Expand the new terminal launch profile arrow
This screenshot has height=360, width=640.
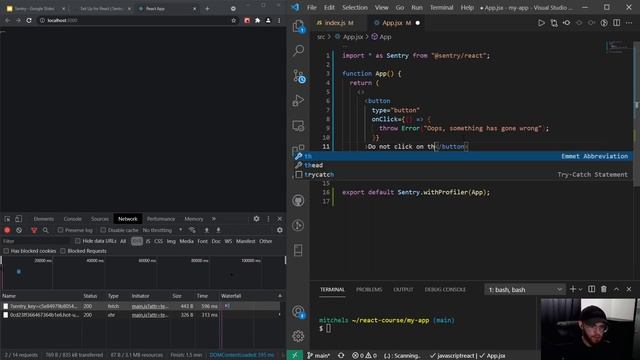coord(581,289)
